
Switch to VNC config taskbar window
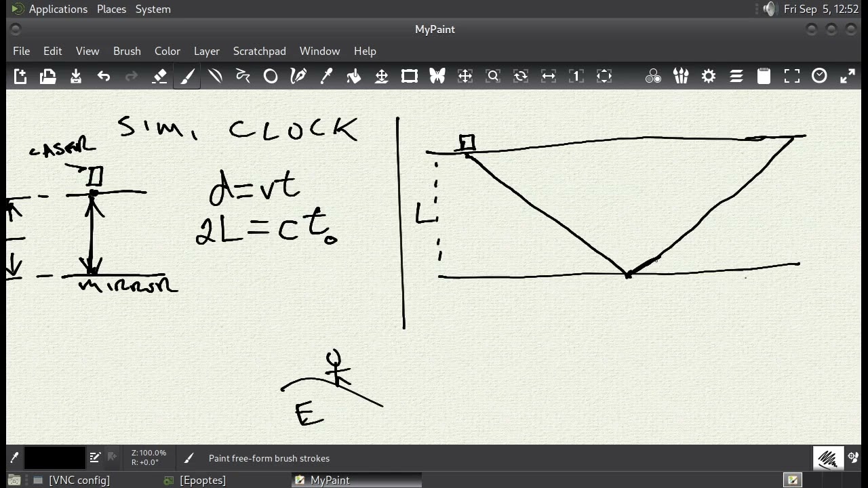click(72, 480)
